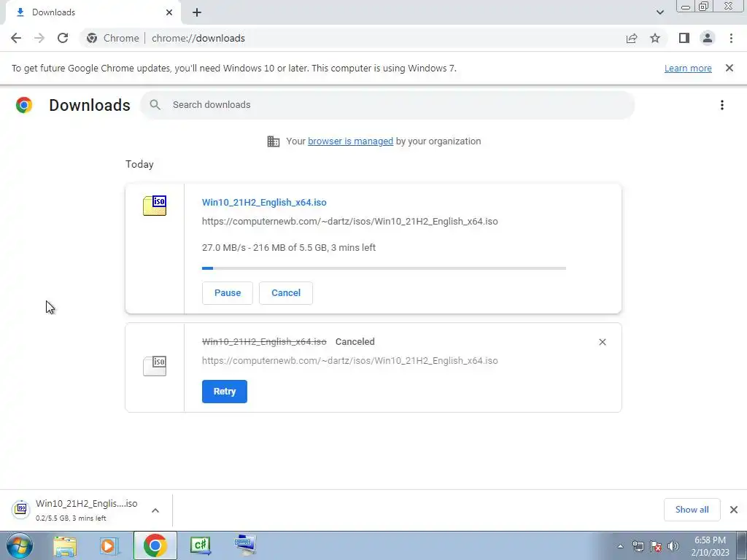Open the on-screen keyboard taskbar icon
Screen dimensions: 747x560
pyautogui.click(x=246, y=545)
